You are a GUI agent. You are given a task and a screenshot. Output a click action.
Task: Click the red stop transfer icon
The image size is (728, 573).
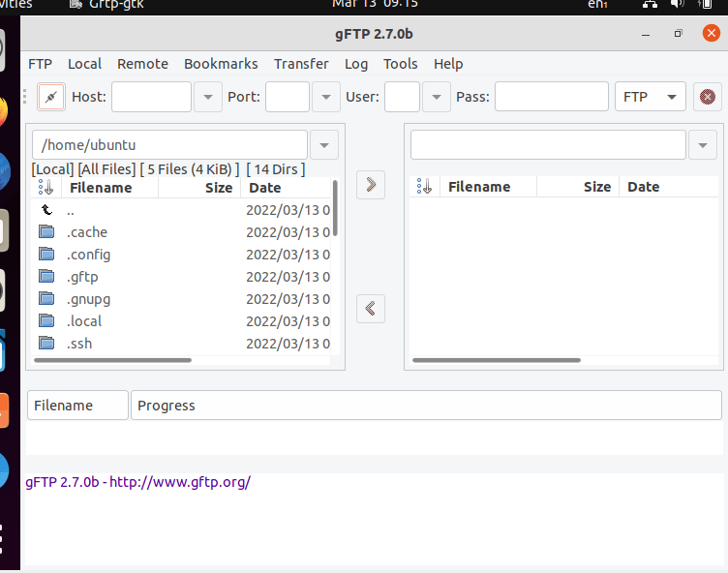pos(707,97)
